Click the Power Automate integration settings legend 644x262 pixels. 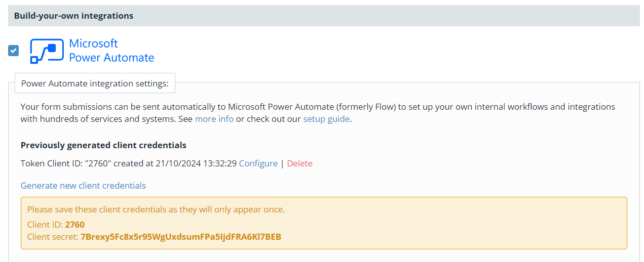[95, 83]
